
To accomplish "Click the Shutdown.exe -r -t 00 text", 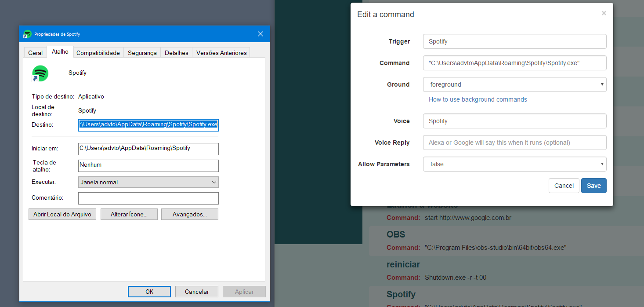I will click(456, 278).
